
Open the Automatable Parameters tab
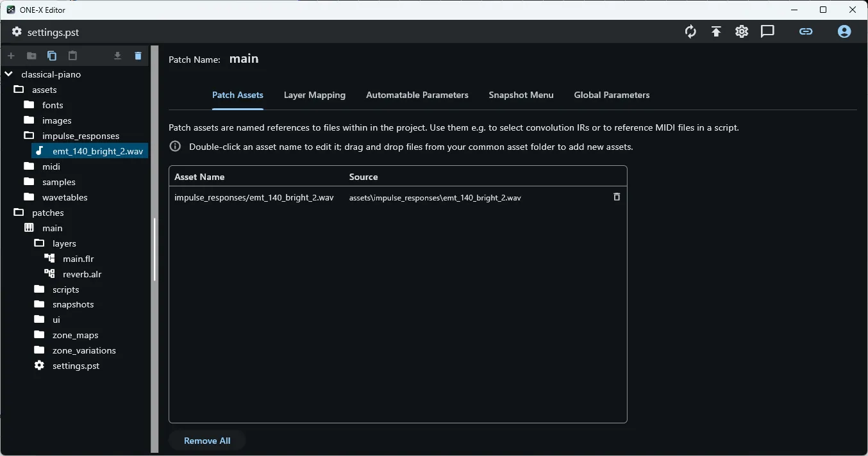(x=417, y=95)
